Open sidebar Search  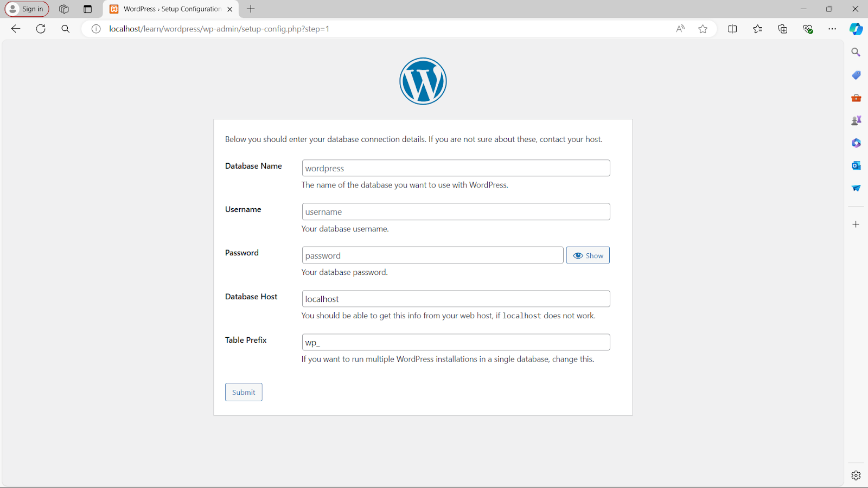tap(856, 52)
